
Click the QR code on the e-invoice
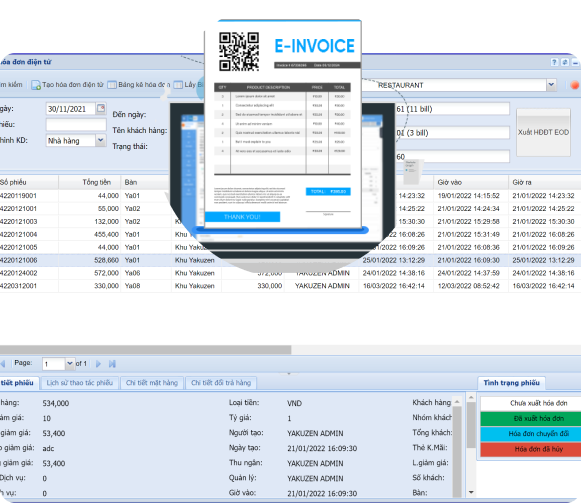[239, 52]
